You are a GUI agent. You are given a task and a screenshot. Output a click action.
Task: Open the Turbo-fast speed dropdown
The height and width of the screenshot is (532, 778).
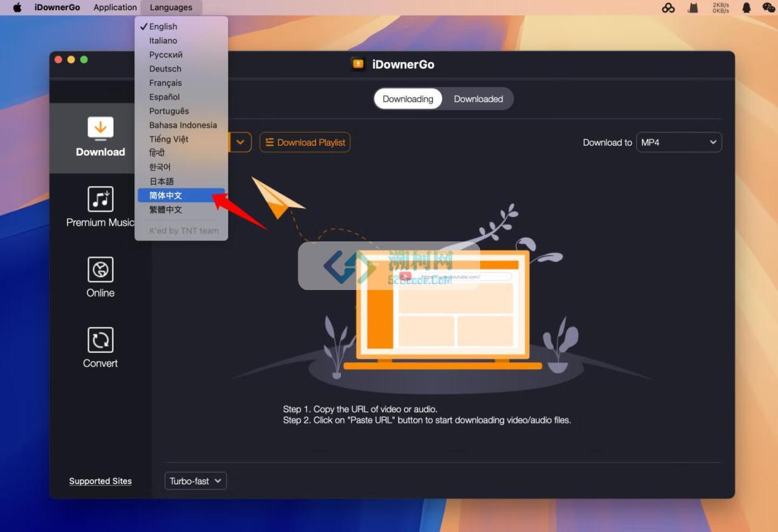196,481
